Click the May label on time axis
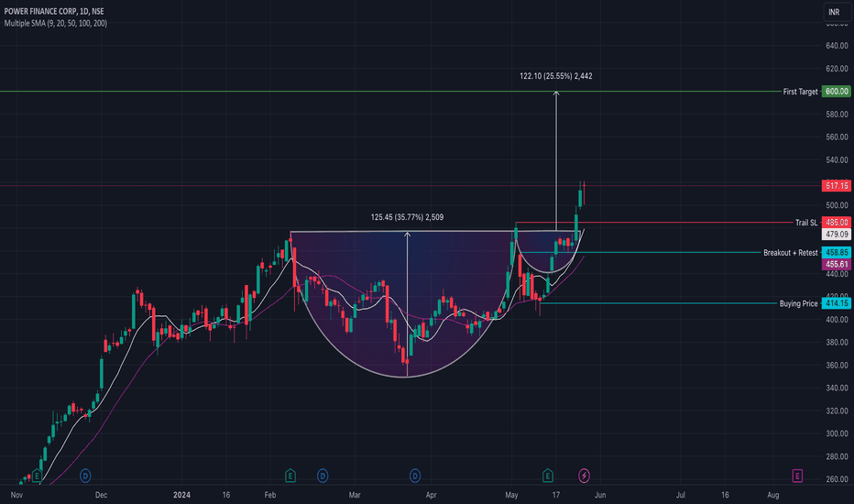 tap(511, 495)
